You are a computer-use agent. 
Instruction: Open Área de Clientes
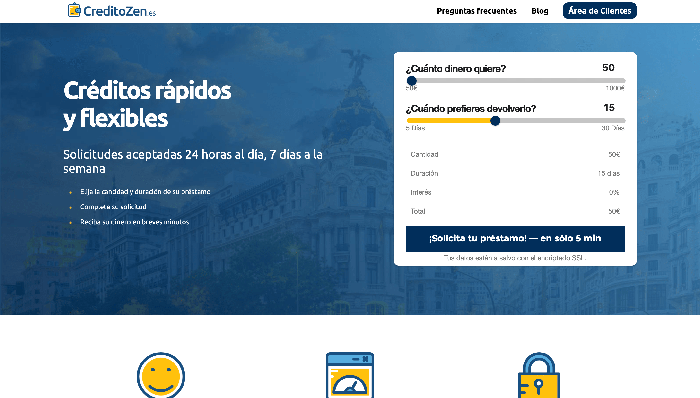point(600,11)
